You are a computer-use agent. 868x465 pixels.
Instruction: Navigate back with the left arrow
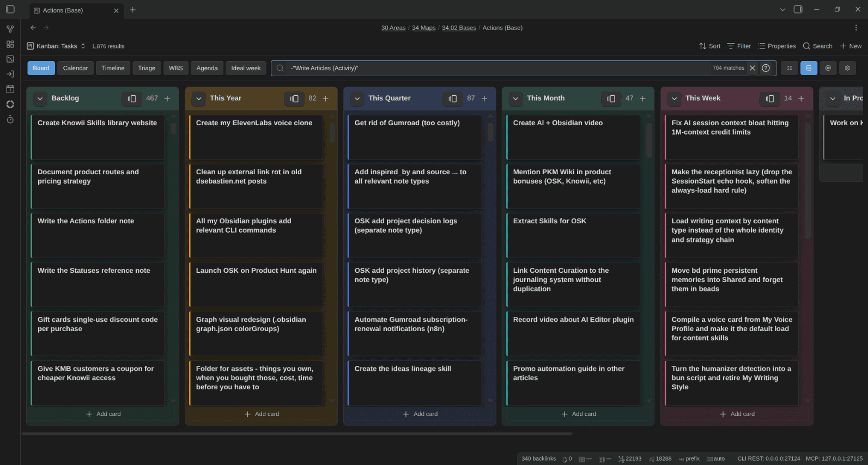[33, 28]
